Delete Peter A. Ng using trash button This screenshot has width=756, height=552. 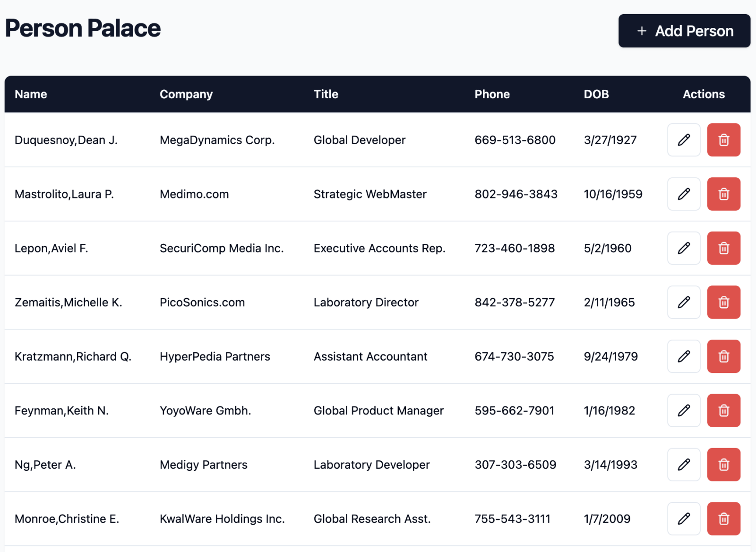coord(723,465)
